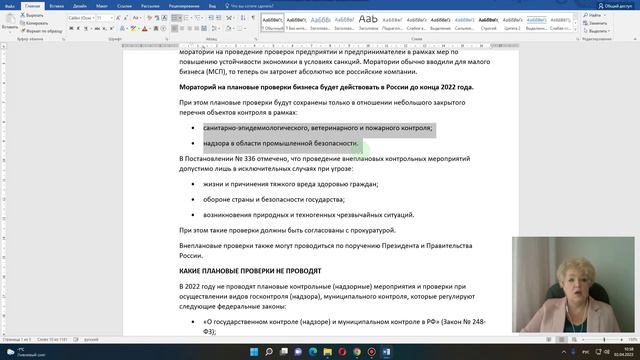Activate the Format Painter (Формат по образцу)
Viewport: 640px width, 360px height.
[41, 31]
